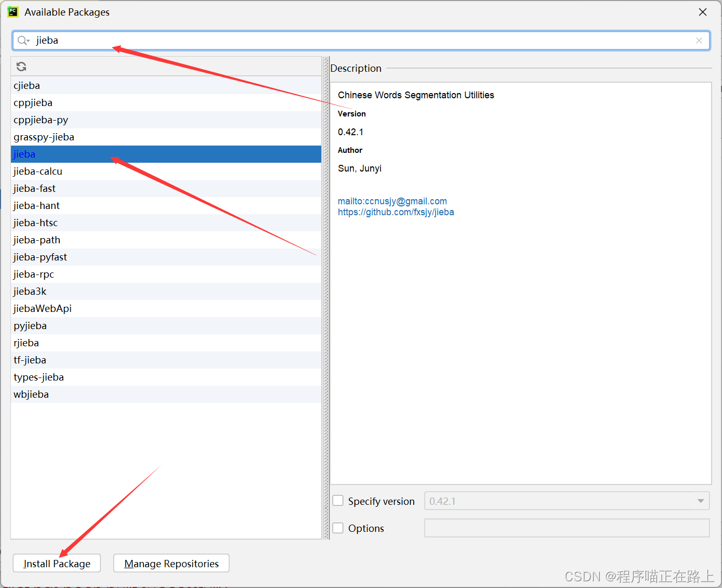Screen dimensions: 722x588
Task: Open the github.com/fxsjy/jieba link
Action: coord(396,212)
